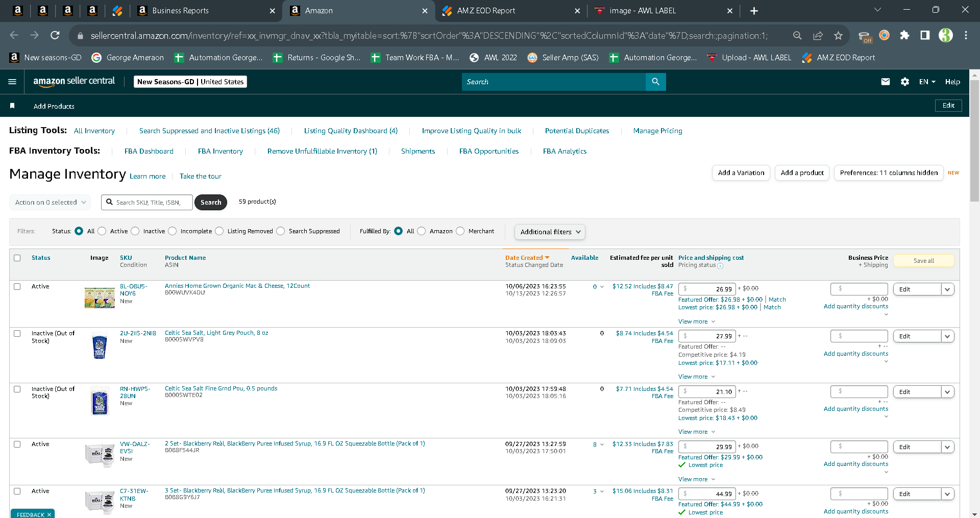Open the Shipments inventory tool link
Viewport: 980px width, 518px height.
coord(418,151)
